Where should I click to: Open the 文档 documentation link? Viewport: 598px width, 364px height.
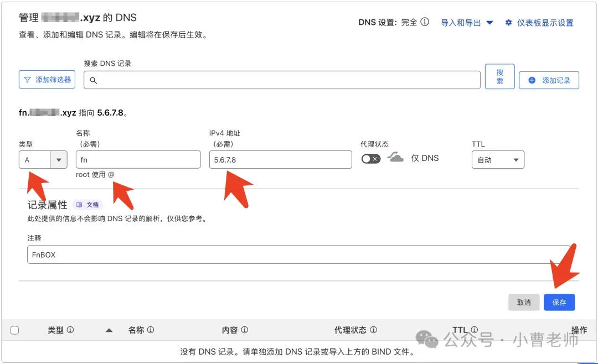click(x=87, y=205)
